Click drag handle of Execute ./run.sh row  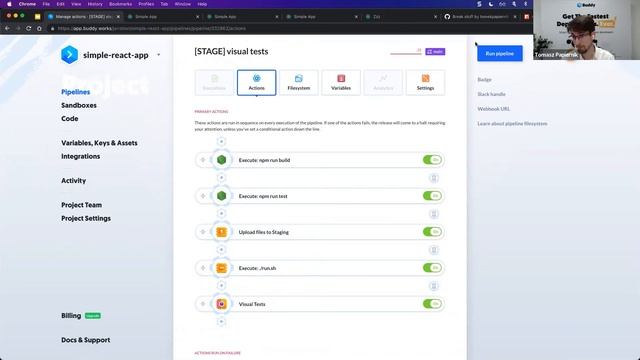click(x=203, y=268)
